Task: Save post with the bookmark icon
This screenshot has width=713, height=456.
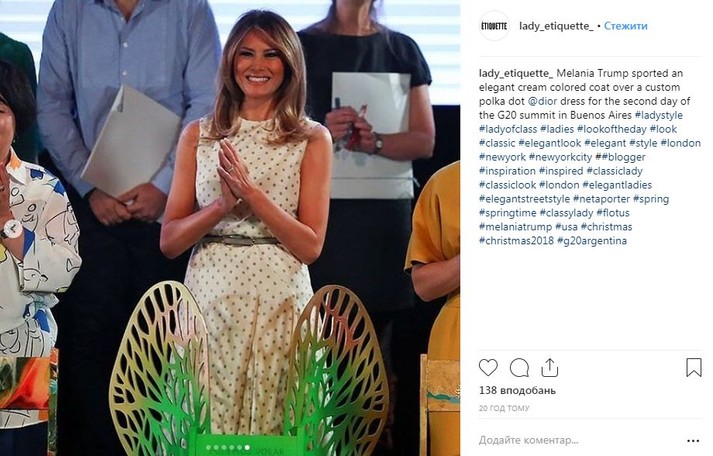Action: point(693,367)
